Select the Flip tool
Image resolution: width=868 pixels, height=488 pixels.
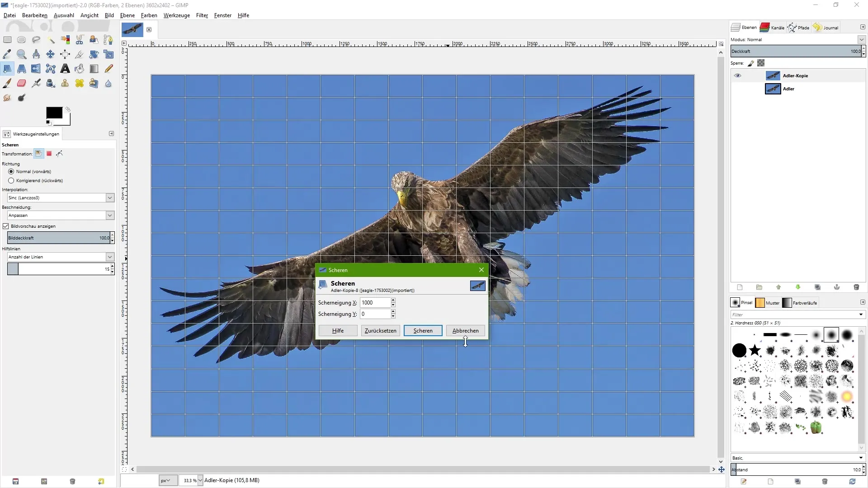click(x=36, y=69)
